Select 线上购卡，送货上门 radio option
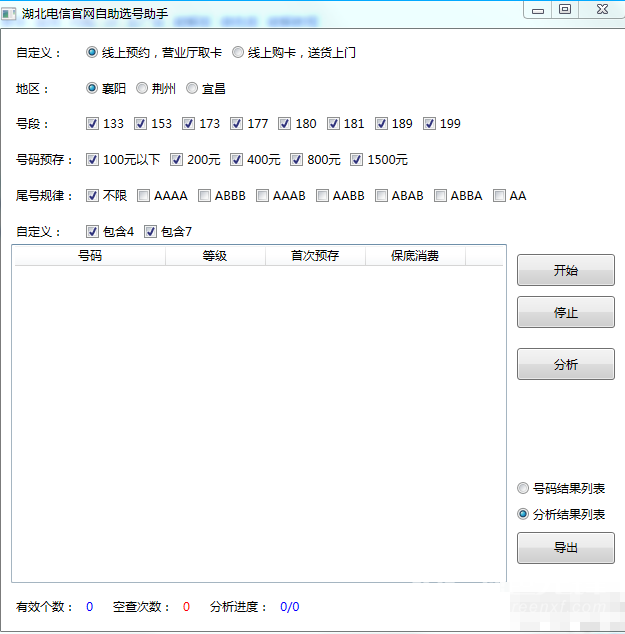625x634 pixels. [x=238, y=52]
